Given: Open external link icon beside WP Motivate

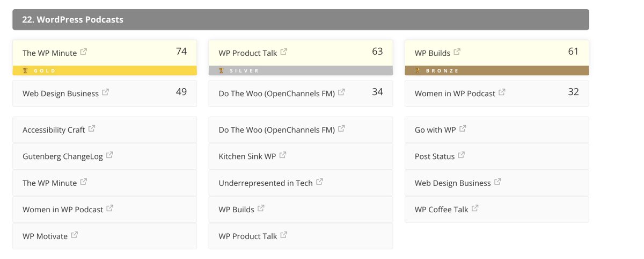Looking at the screenshot, I should pos(75,235).
